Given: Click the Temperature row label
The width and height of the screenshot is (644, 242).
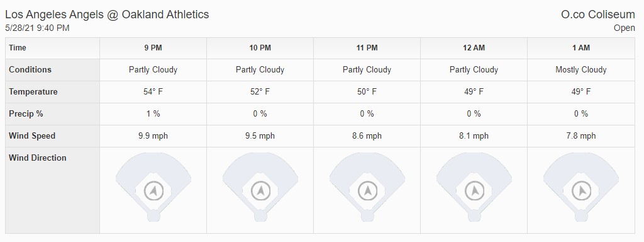Looking at the screenshot, I should pyautogui.click(x=33, y=92).
